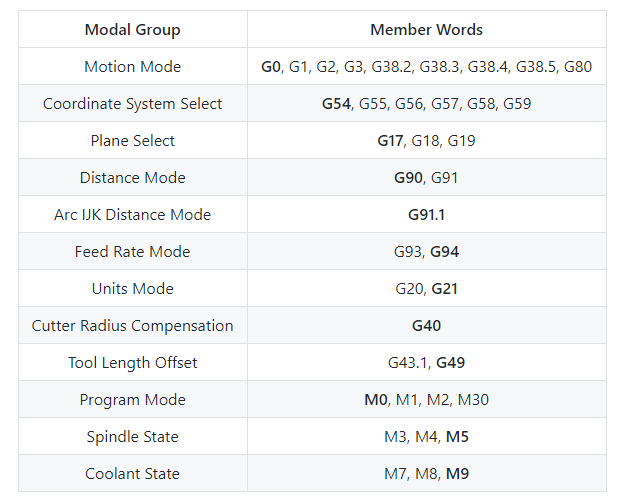Click the Coordinate System Select cell

(x=132, y=104)
